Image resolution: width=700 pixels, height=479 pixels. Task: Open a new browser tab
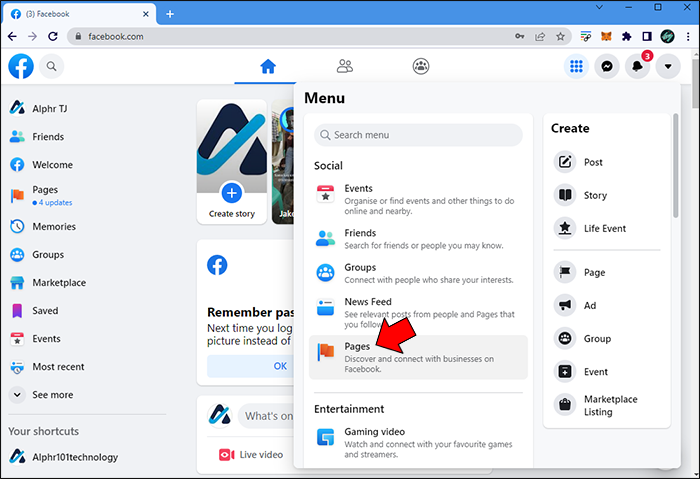[x=170, y=14]
